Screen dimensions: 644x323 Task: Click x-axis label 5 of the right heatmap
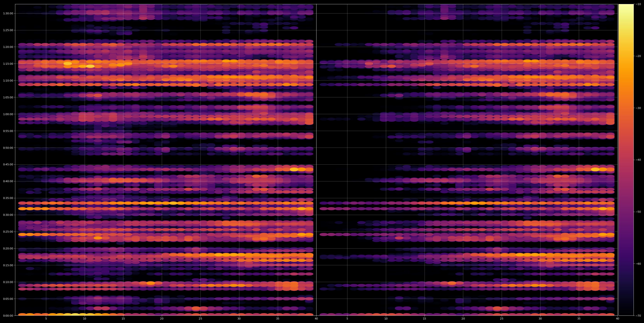(x=347, y=319)
